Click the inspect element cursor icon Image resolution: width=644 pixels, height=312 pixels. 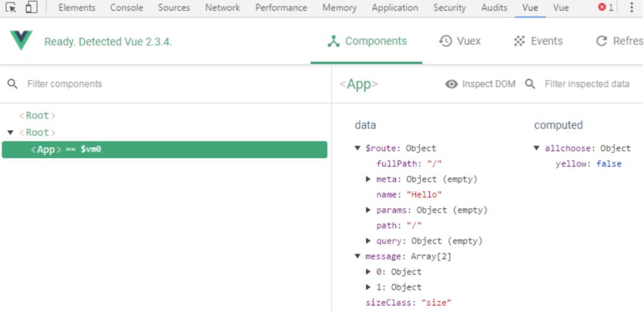tap(11, 8)
